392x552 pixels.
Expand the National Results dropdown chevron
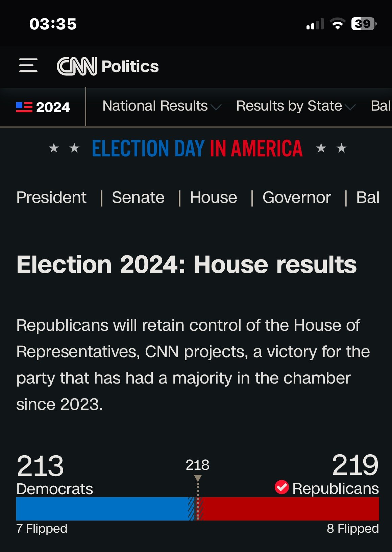216,107
